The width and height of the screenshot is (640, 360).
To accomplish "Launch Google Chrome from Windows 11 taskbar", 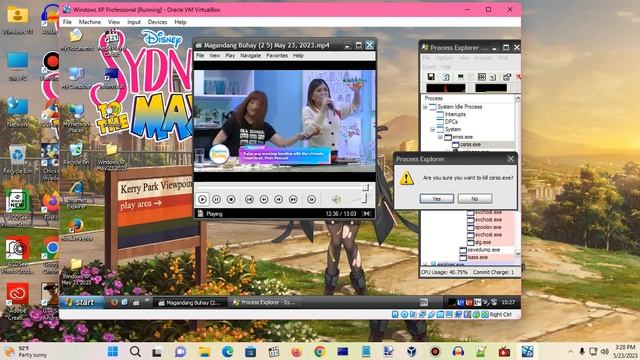I will pos(320,351).
